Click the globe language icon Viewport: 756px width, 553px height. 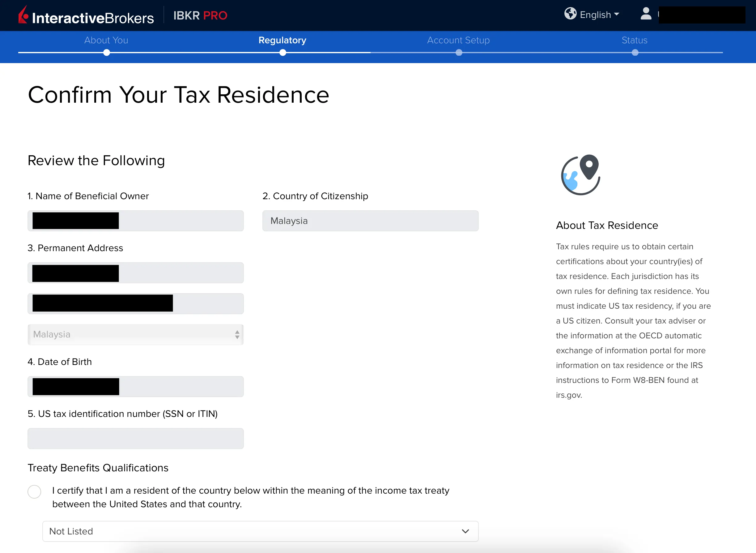coord(570,14)
